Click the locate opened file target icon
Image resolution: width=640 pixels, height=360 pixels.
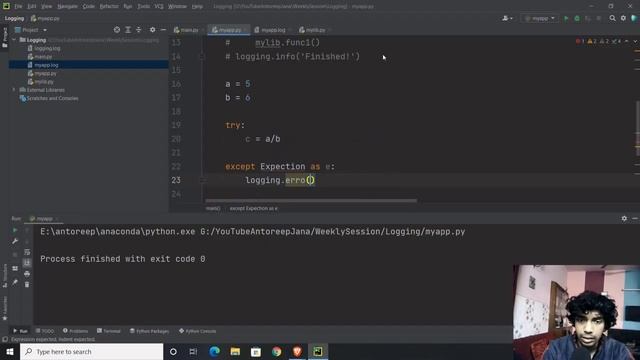pyautogui.click(x=117, y=30)
